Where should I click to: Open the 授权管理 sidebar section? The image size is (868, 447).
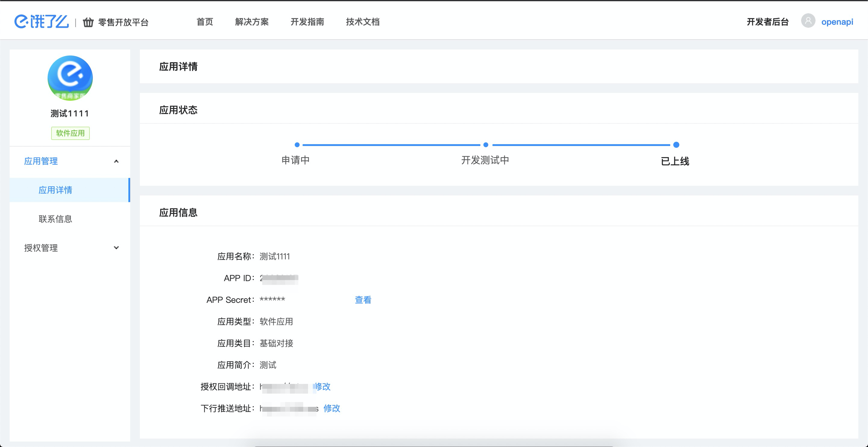point(41,248)
